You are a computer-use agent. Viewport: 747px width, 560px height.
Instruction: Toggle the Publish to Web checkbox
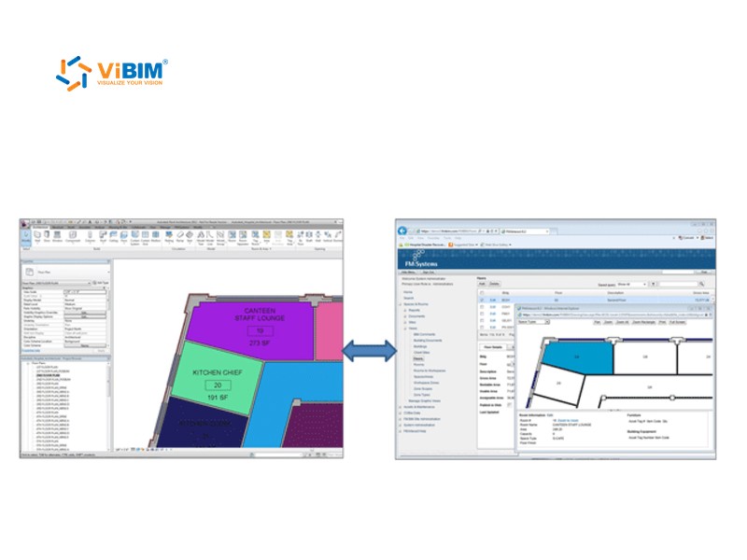click(509, 405)
